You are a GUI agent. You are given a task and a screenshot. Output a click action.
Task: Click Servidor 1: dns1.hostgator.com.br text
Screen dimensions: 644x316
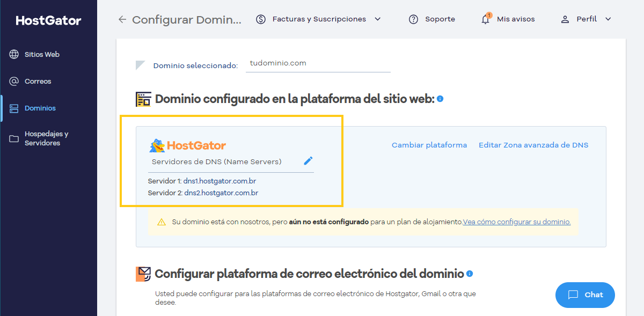click(x=202, y=181)
